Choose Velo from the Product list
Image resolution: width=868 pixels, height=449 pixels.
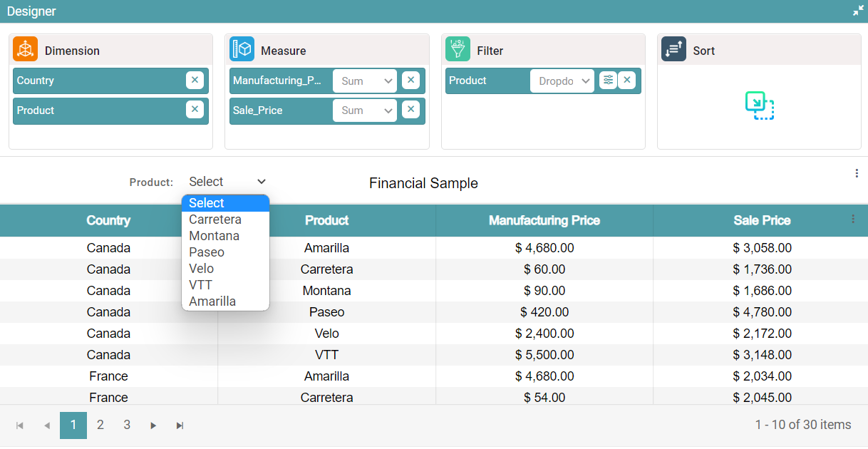pyautogui.click(x=202, y=269)
